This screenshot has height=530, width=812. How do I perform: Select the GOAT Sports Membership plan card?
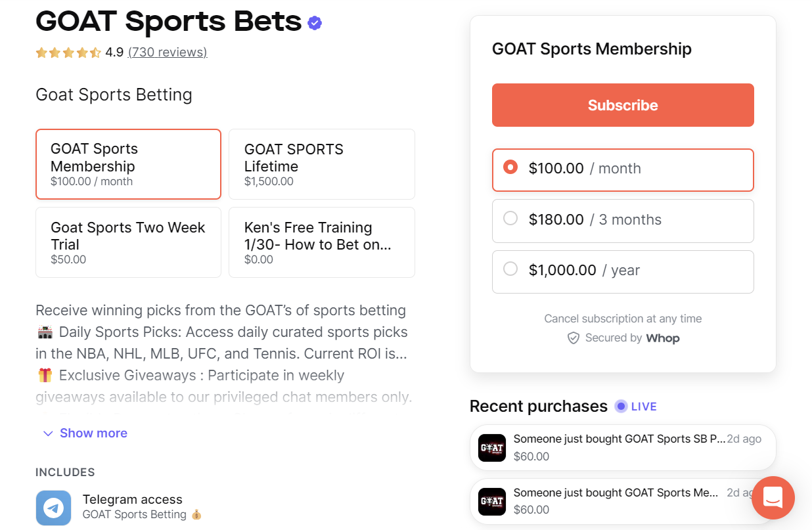click(128, 164)
